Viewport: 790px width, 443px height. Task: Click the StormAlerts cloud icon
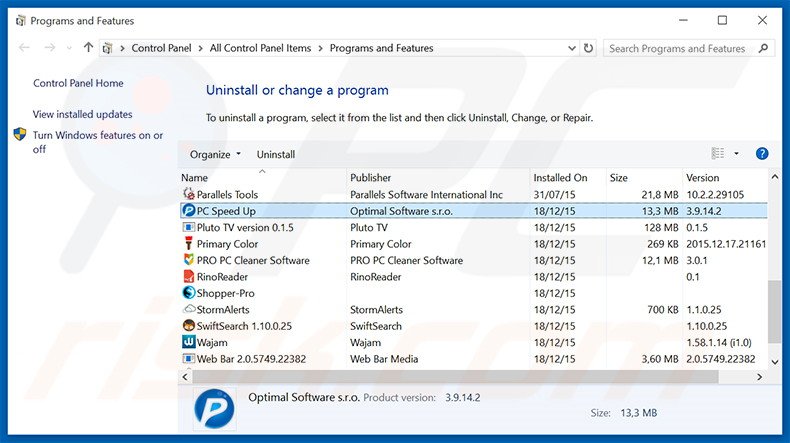(x=189, y=308)
